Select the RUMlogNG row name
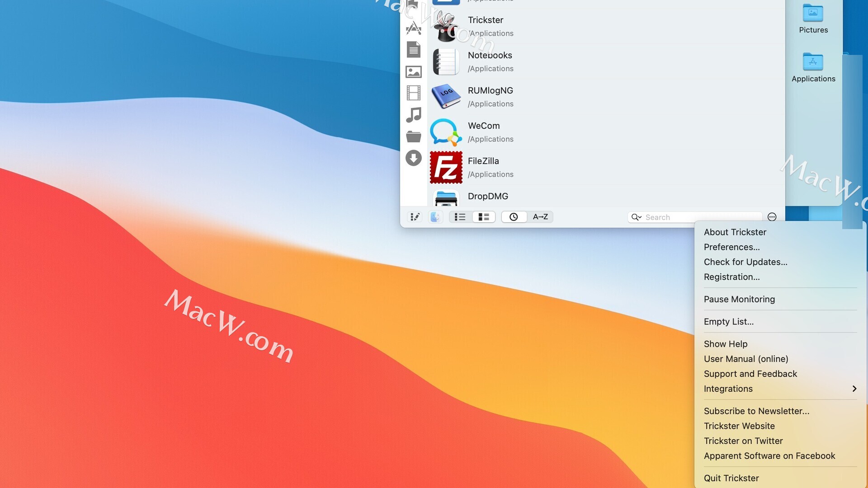 coord(491,90)
